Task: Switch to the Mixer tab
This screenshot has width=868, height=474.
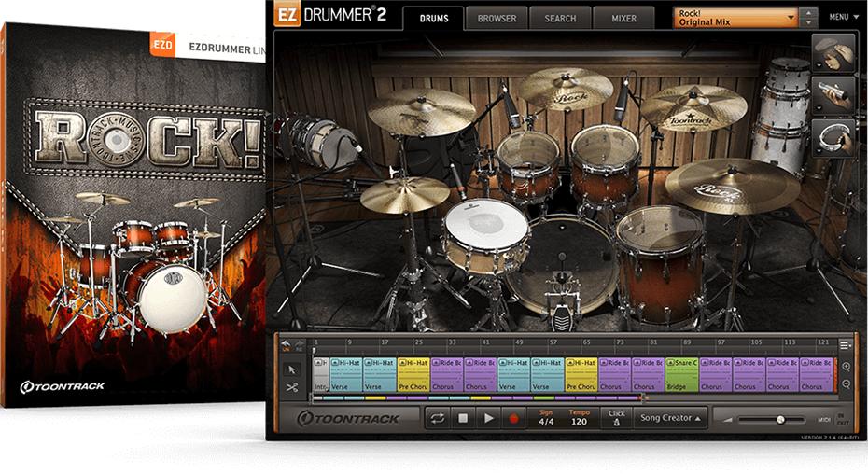Action: pyautogui.click(x=623, y=19)
